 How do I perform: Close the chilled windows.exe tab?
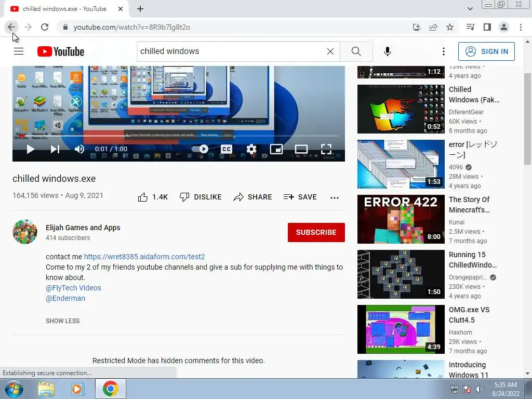(121, 9)
